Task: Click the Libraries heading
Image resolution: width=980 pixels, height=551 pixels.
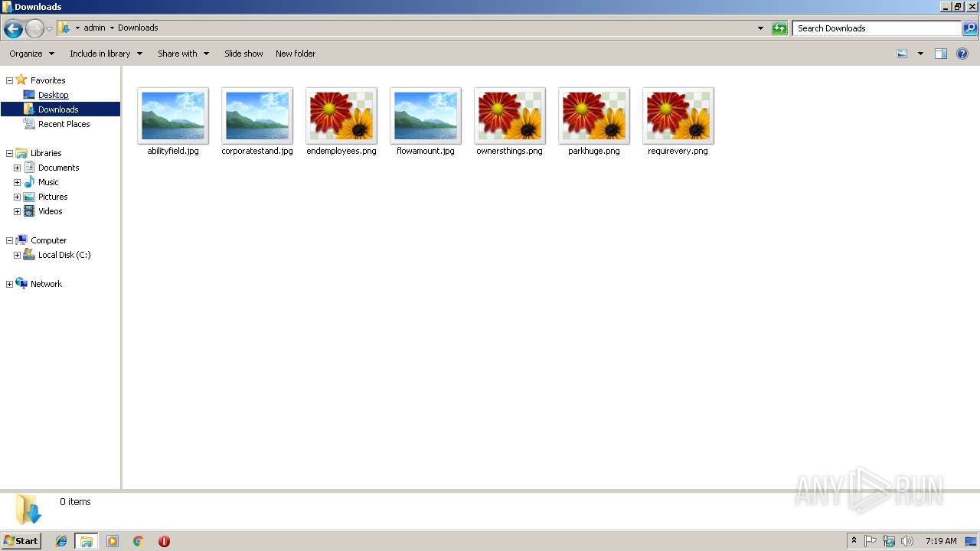Action: 38,153
